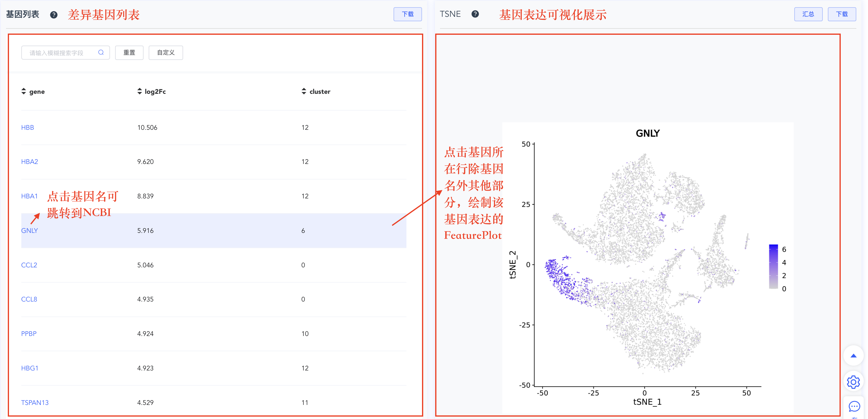The image size is (868, 419).
Task: Click the scroll-to-top arrow icon
Action: point(854,356)
